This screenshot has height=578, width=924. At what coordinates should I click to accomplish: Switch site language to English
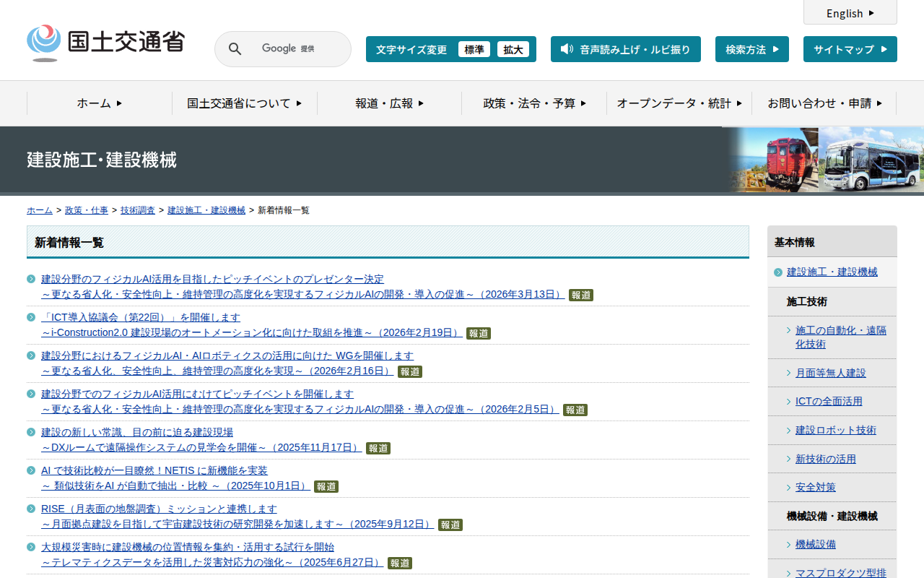[850, 13]
